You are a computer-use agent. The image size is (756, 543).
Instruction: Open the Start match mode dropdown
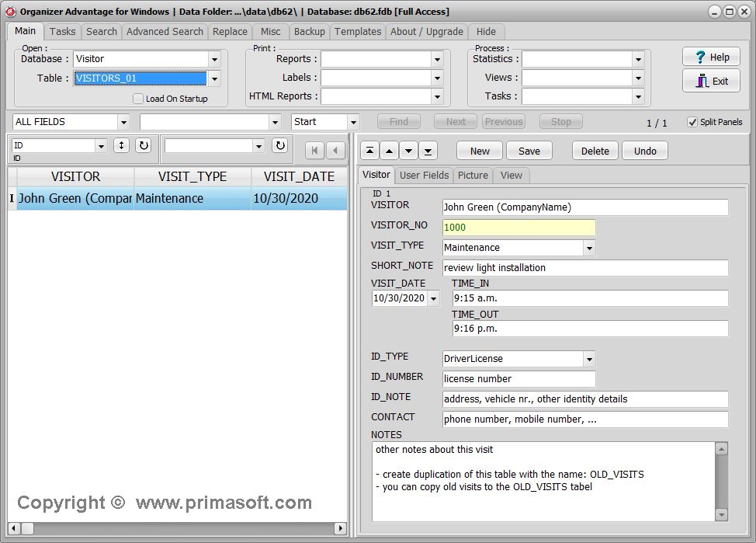pos(353,122)
